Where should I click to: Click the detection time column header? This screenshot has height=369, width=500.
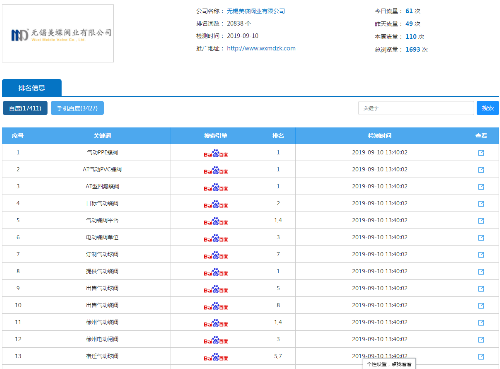point(379,136)
